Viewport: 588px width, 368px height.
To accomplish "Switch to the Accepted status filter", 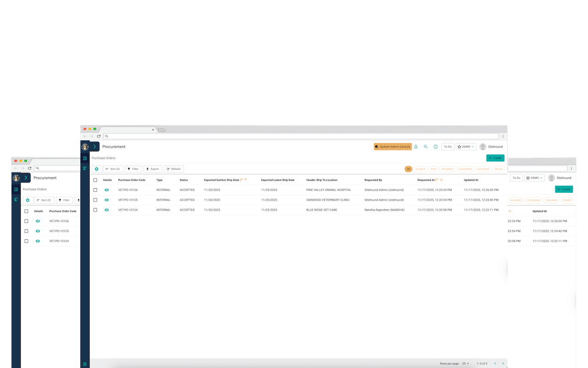I will pos(447,169).
